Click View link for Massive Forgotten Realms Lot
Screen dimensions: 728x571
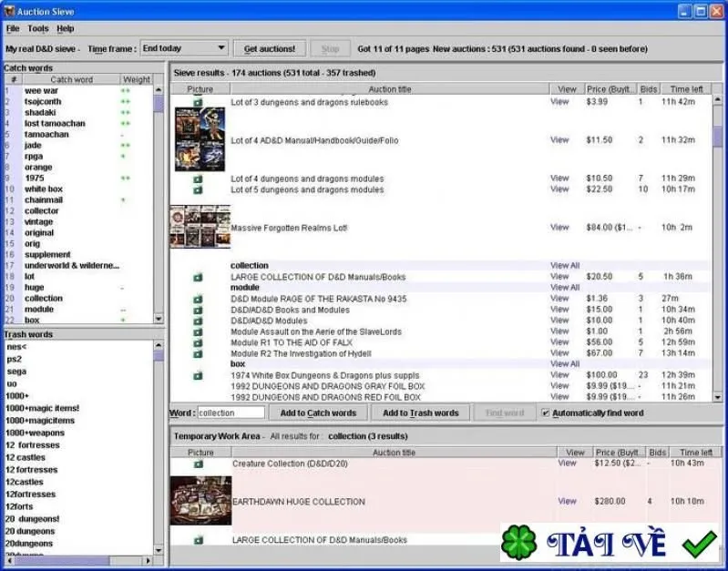click(x=559, y=228)
